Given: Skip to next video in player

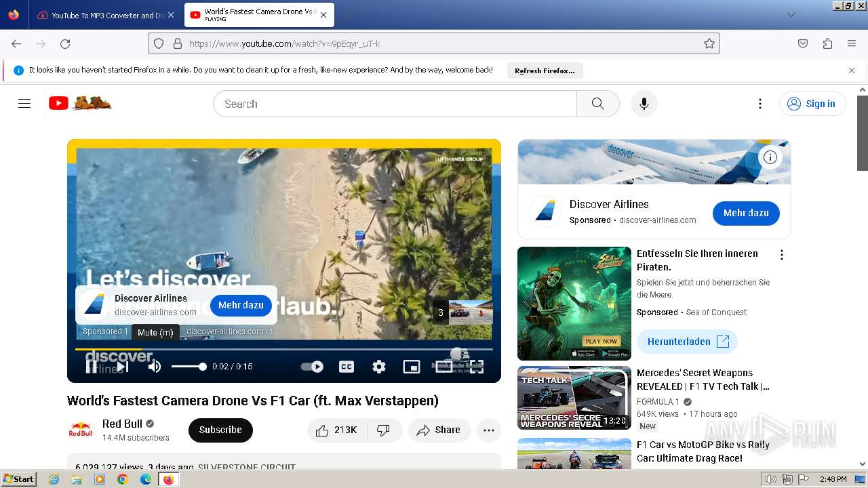Looking at the screenshot, I should (x=122, y=367).
